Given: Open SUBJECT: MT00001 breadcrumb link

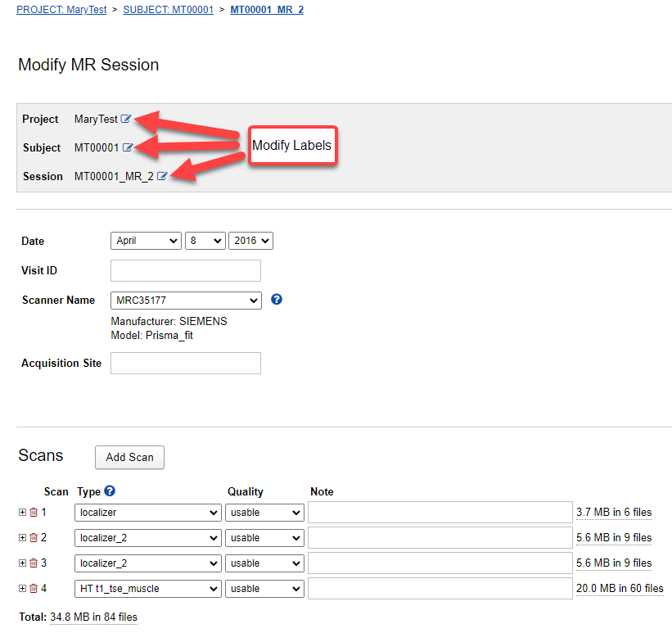Looking at the screenshot, I should pyautogui.click(x=168, y=10).
